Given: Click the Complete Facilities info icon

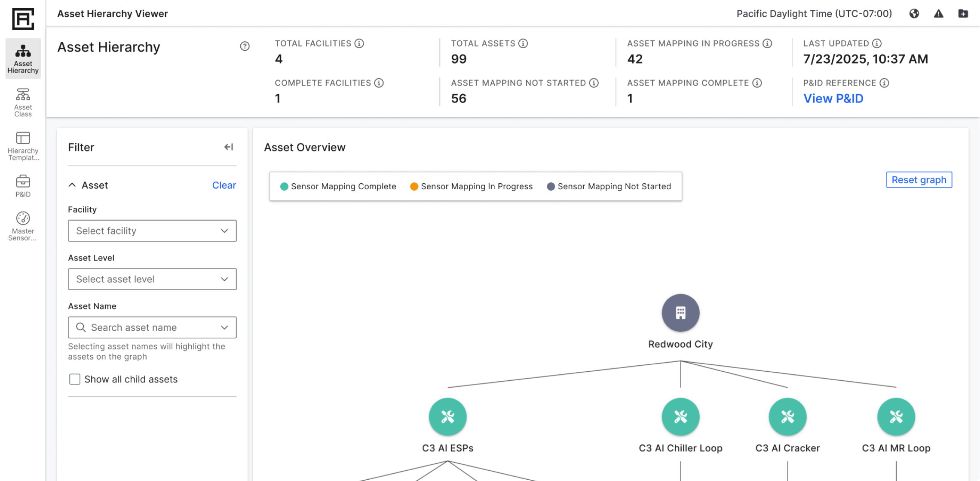Looking at the screenshot, I should tap(379, 83).
